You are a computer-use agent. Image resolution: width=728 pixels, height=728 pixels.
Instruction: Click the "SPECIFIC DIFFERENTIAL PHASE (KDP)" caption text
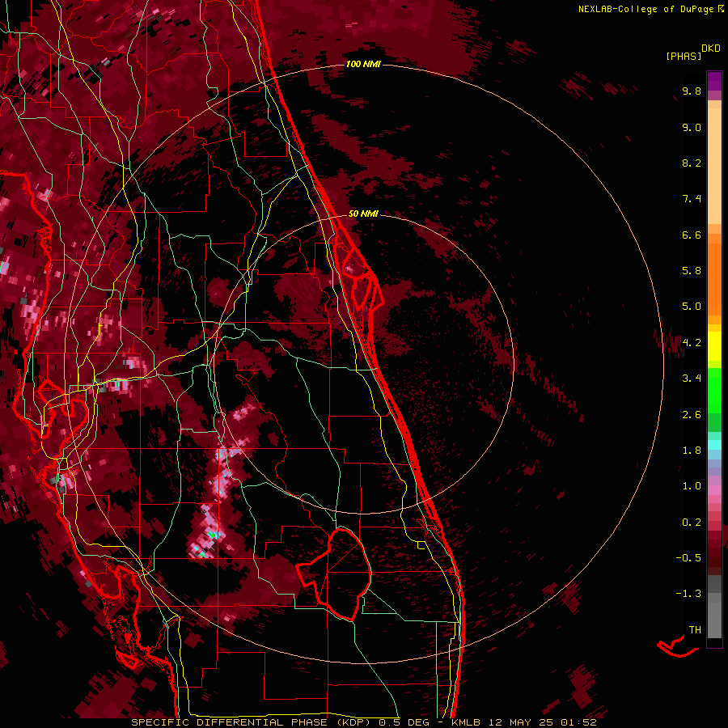click(x=252, y=722)
